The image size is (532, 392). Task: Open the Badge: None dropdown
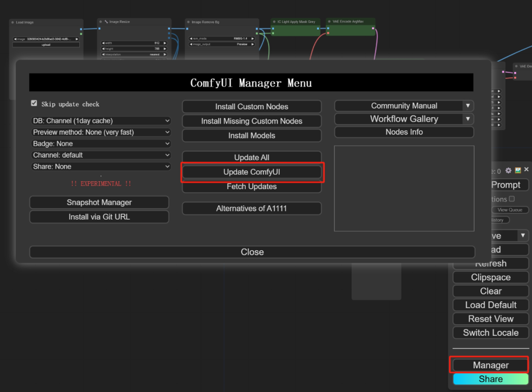(x=101, y=144)
